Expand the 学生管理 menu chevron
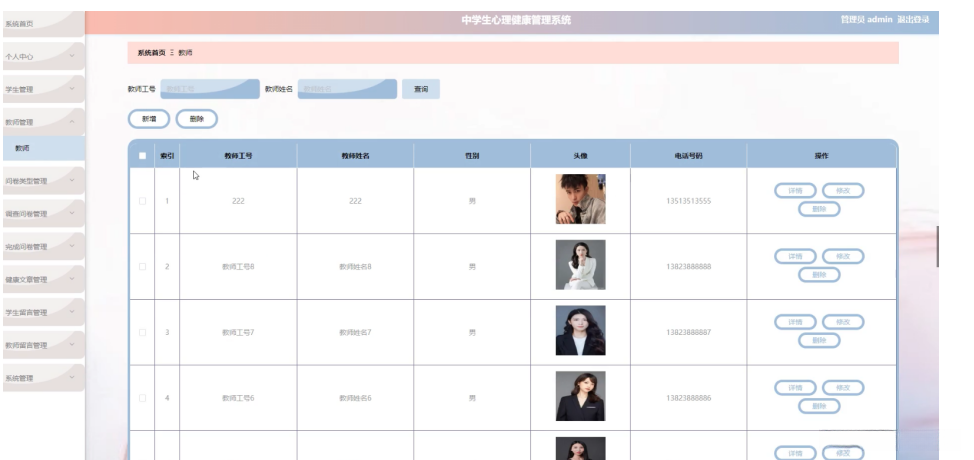 coord(71,89)
